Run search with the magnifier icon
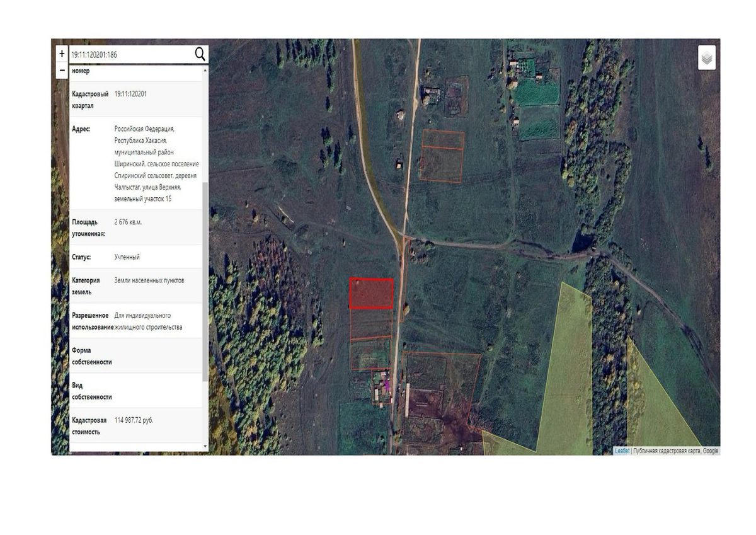Viewport: 756px width, 535px height. 200,54
